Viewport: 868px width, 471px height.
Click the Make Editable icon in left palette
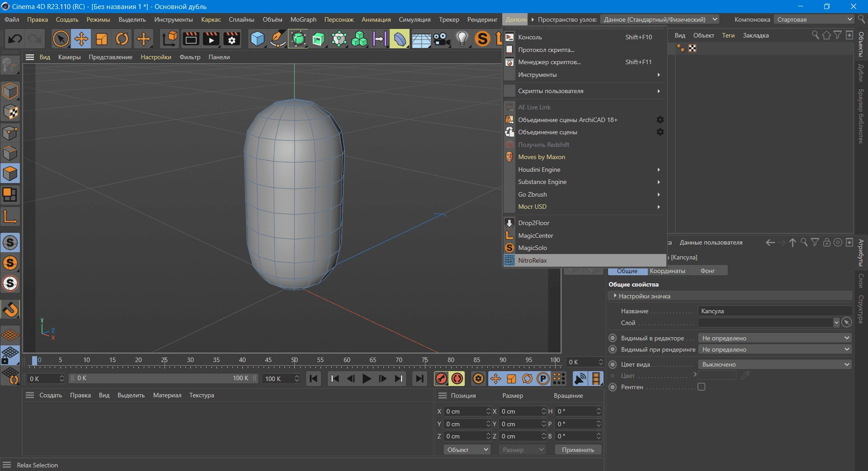click(x=10, y=66)
